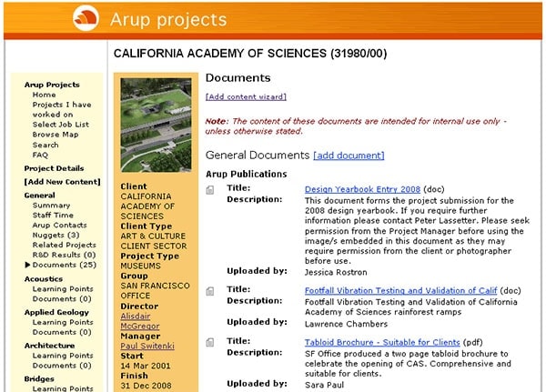546x392 pixels.
Task: Select Documents (25) under General
Action: point(64,265)
